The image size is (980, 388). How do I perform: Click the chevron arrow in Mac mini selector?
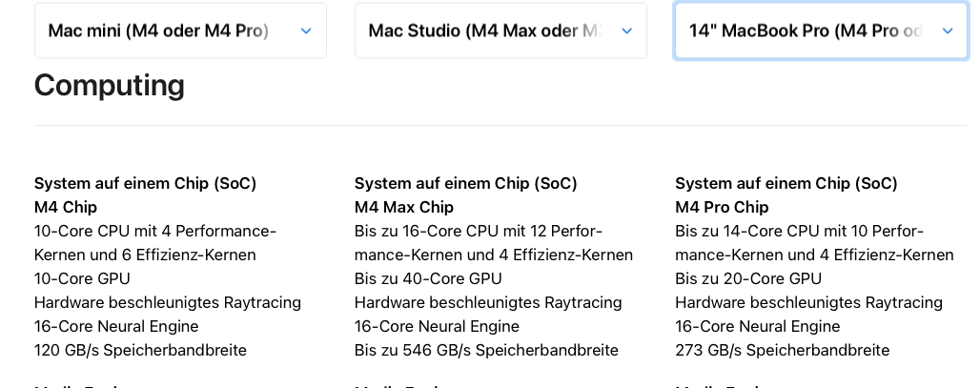coord(306,31)
